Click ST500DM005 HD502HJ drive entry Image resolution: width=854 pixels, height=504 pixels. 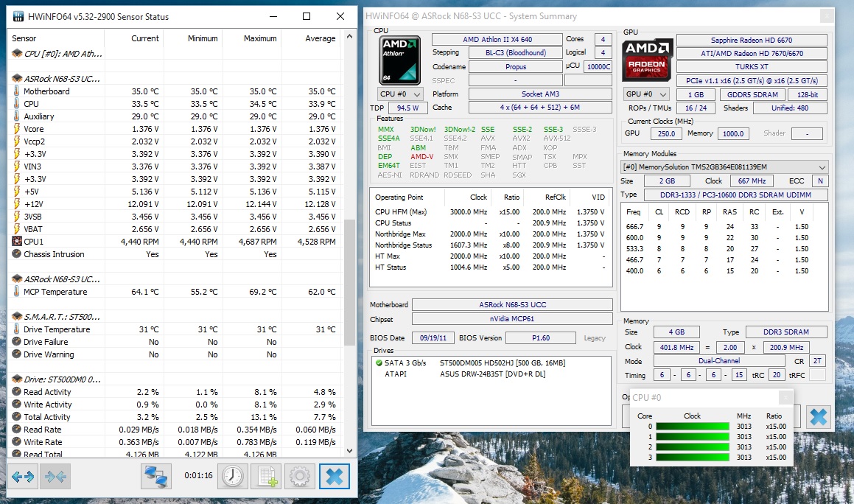[x=503, y=363]
